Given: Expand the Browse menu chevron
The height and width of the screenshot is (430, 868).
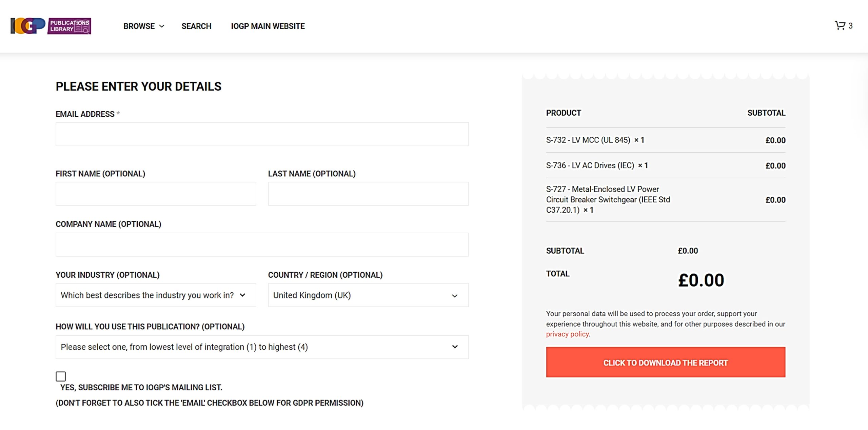Looking at the screenshot, I should [162, 26].
